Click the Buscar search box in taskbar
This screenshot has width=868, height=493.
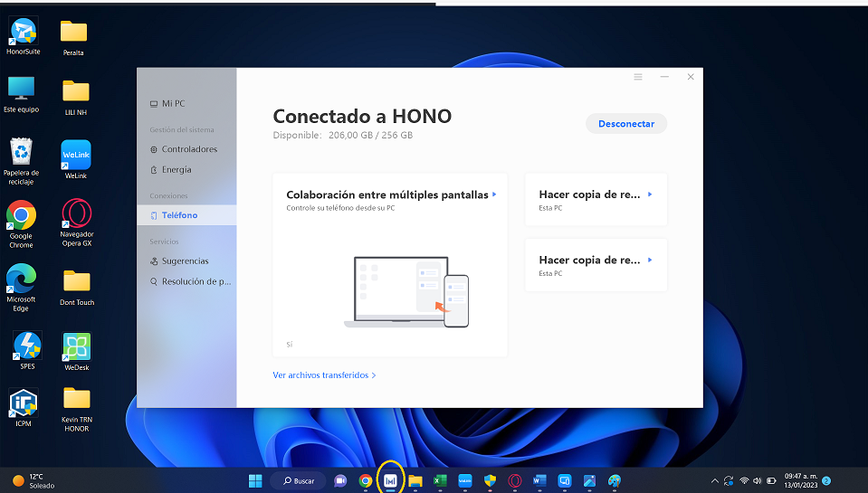coord(298,480)
